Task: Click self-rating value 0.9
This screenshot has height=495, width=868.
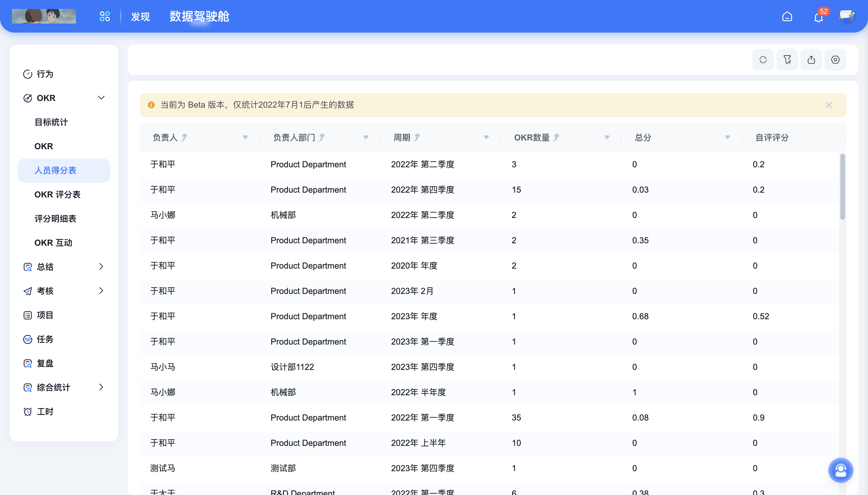Action: [759, 418]
